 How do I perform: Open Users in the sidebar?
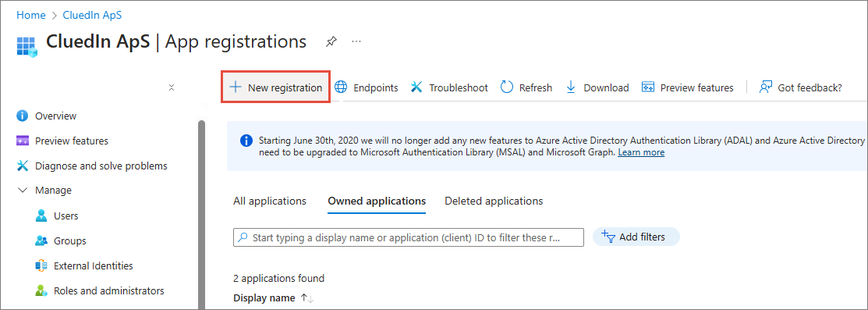point(66,216)
